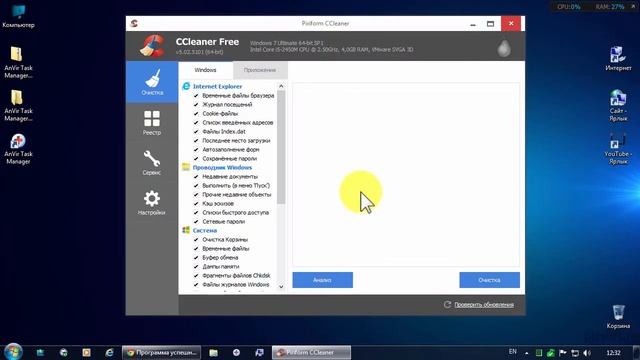Click the pear icon in CCleaner header
The image size is (640, 360).
tap(504, 48)
